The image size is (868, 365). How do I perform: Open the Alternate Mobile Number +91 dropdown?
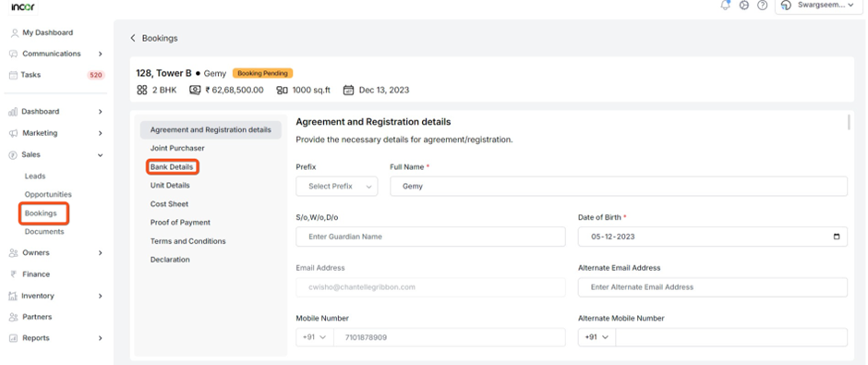[x=597, y=336]
